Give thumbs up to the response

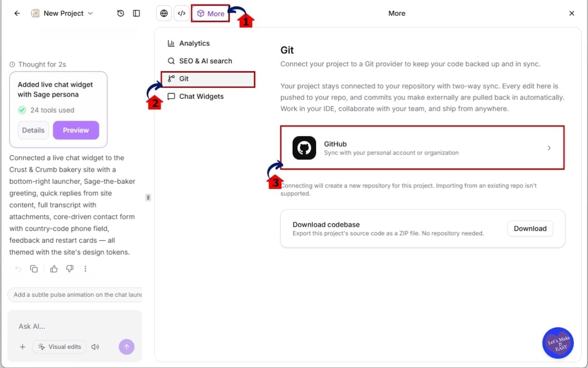(x=54, y=269)
